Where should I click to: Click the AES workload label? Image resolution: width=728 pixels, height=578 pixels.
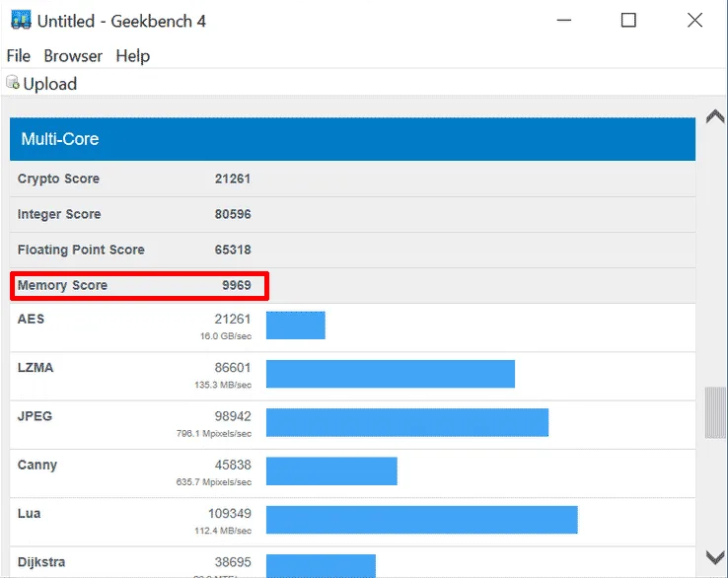(x=31, y=319)
